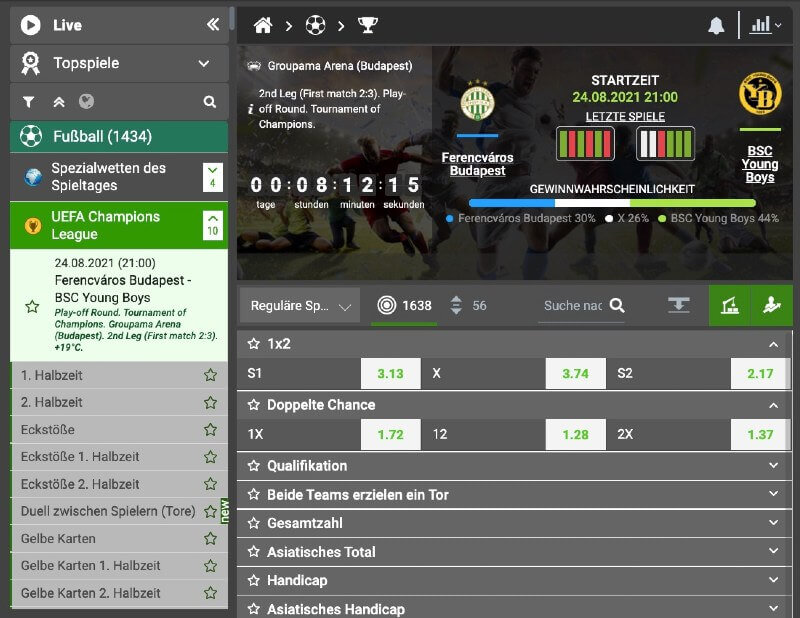Expand Beide Teams erzielen ein Tor chevron

coord(773,494)
